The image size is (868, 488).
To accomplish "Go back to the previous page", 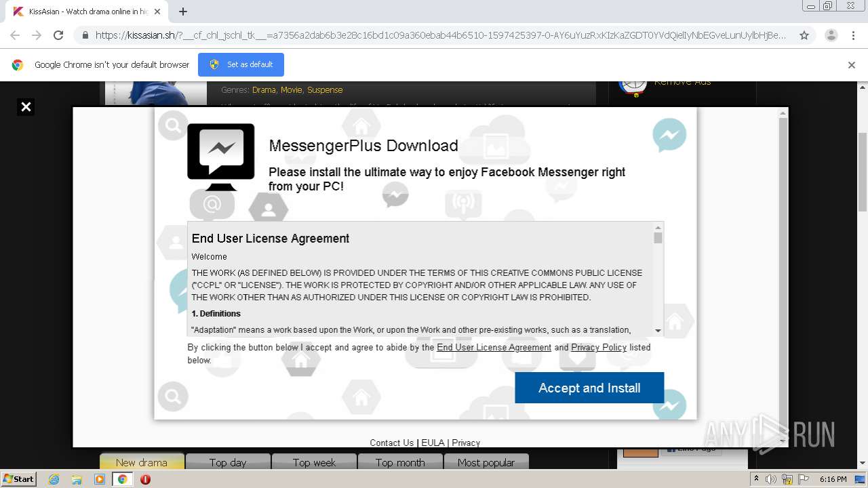I will pyautogui.click(x=15, y=35).
